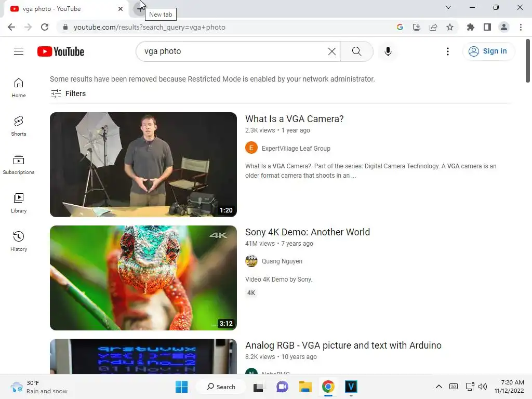Screen dimensions: 532x399
Task: Click taskbar Search box
Action: tap(221, 387)
